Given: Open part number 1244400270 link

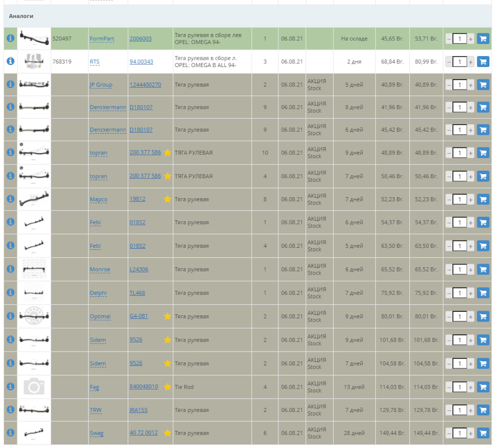Looking at the screenshot, I should (x=145, y=85).
